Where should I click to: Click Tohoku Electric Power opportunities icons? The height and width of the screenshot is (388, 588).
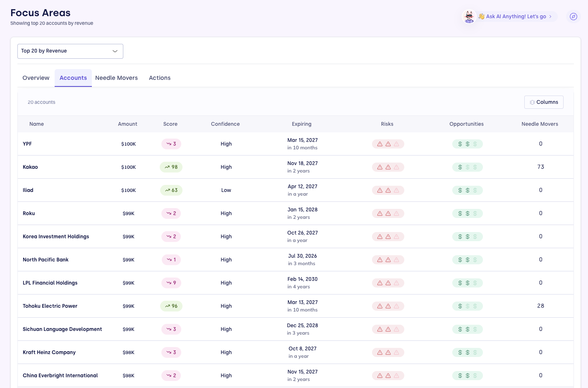(x=468, y=306)
